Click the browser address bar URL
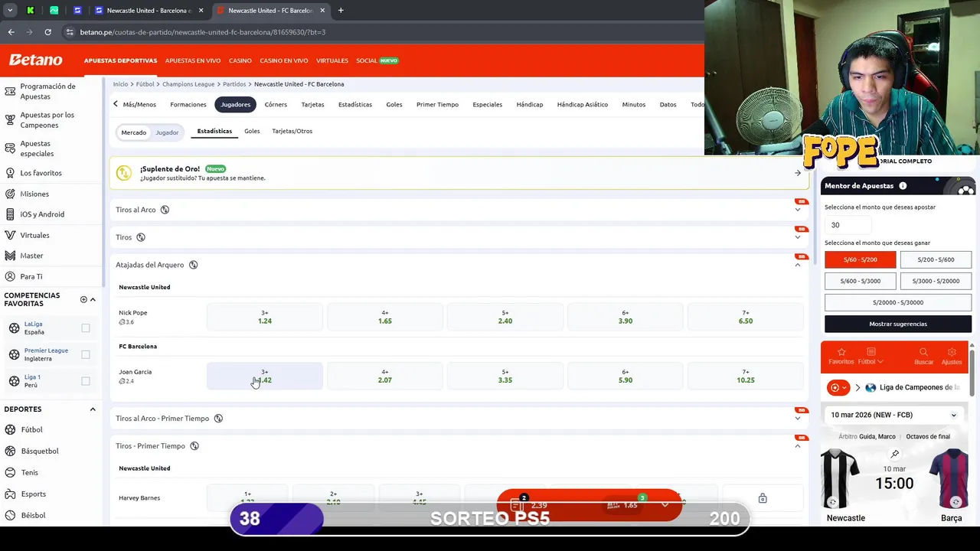This screenshot has height=551, width=980. coord(203,32)
